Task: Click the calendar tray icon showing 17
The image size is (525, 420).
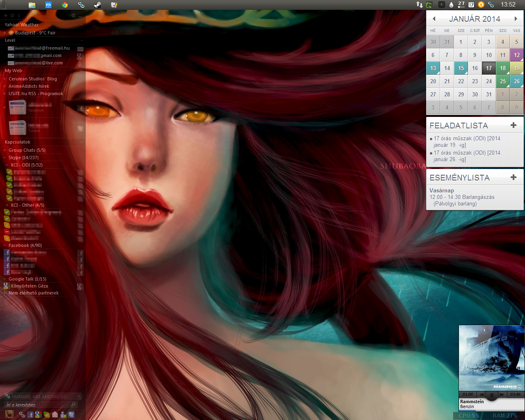Action: (x=471, y=5)
